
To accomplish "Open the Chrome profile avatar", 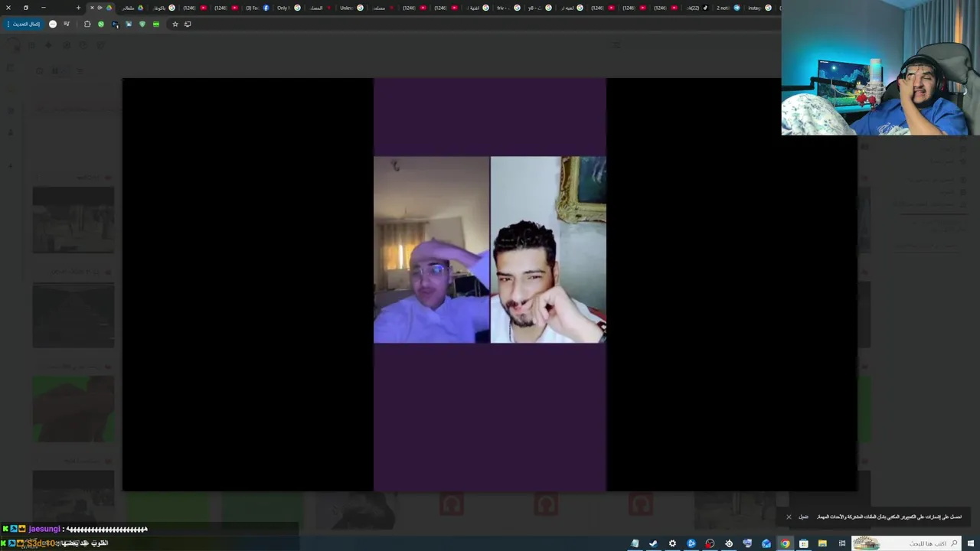I will [53, 24].
